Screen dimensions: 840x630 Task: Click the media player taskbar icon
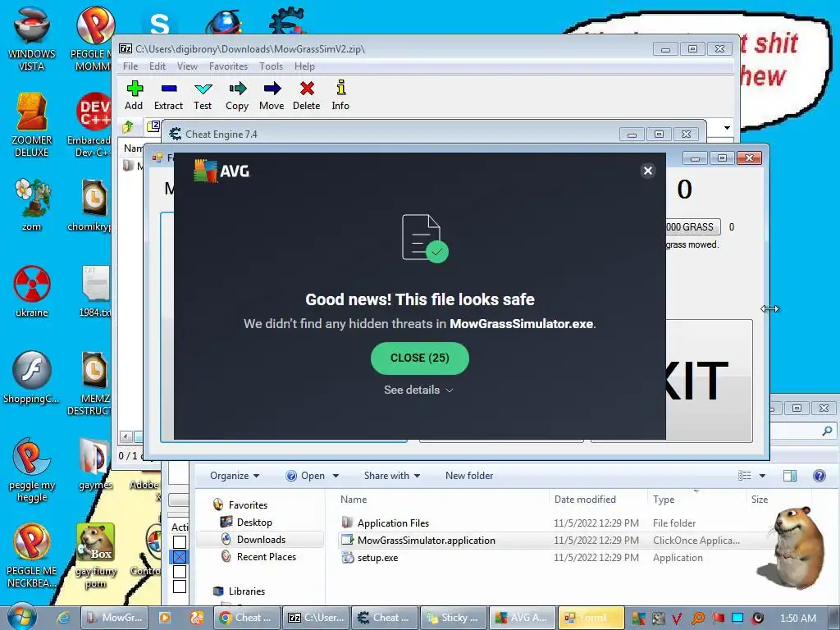coord(165,618)
